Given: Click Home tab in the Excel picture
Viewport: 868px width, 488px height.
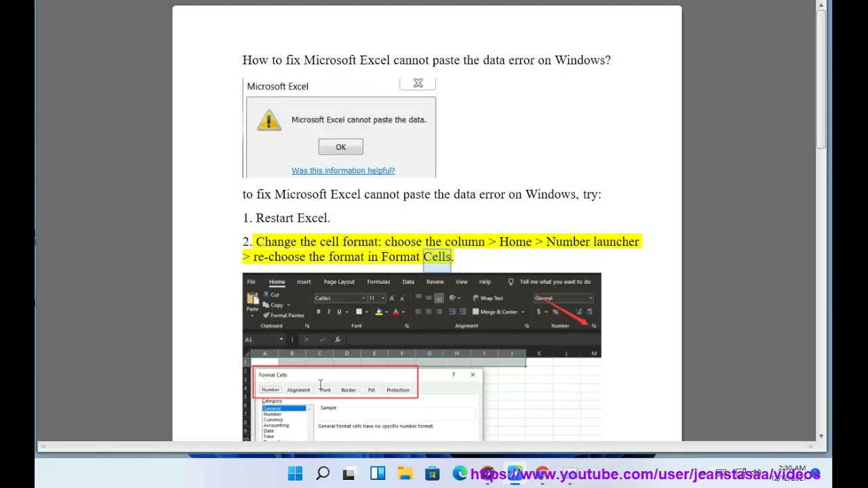Looking at the screenshot, I should (277, 282).
